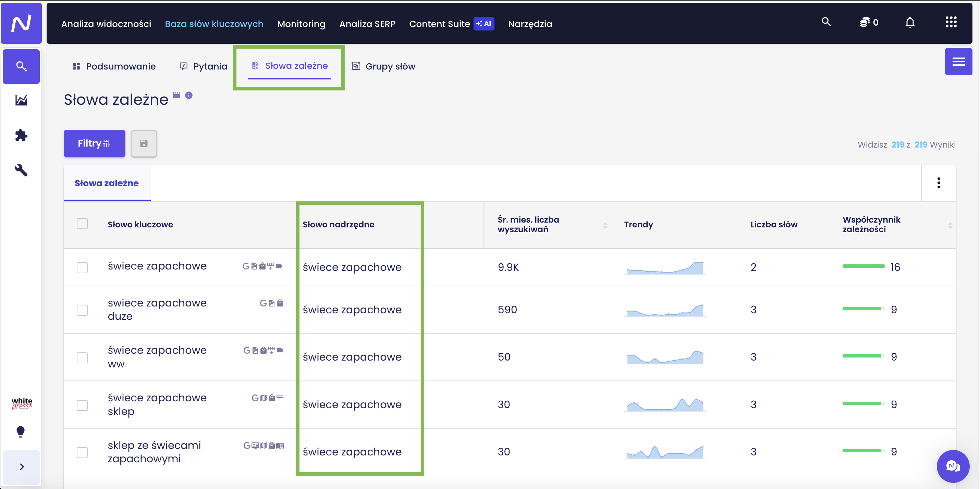Sort by Śr. mies. liczba wyszukiwań arrows
Screen dimensions: 980x489
click(605, 225)
